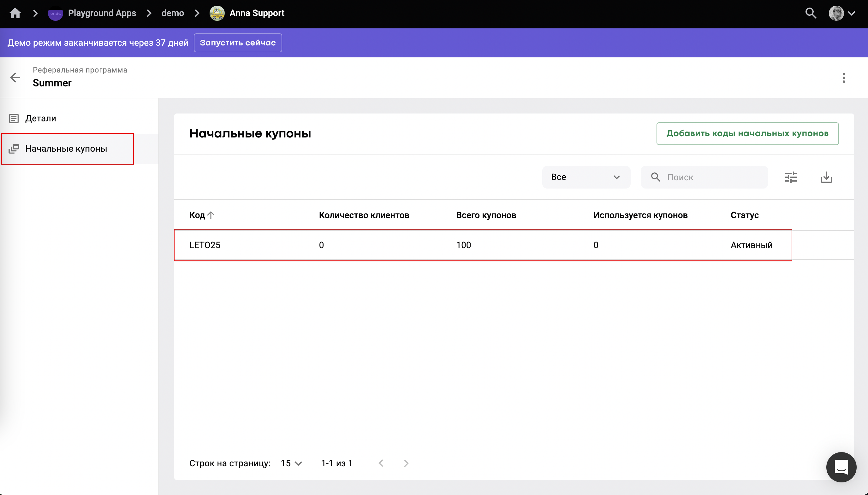Sort by the Код column arrow
Image resolution: width=868 pixels, height=495 pixels.
click(211, 215)
